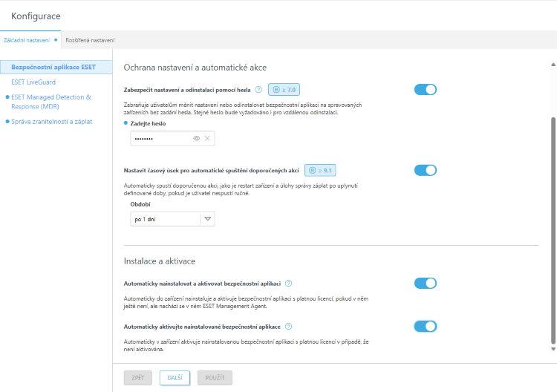Screen dimensions: 557x392
Task: Disable automatic recommended actions time period toggle
Action: (x=426, y=170)
